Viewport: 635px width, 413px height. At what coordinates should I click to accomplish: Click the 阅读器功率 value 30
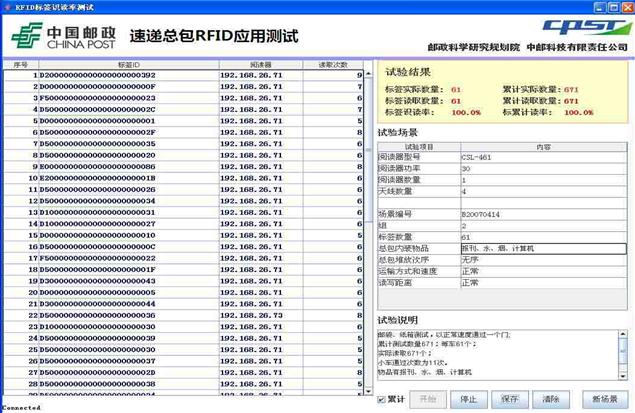pos(543,168)
